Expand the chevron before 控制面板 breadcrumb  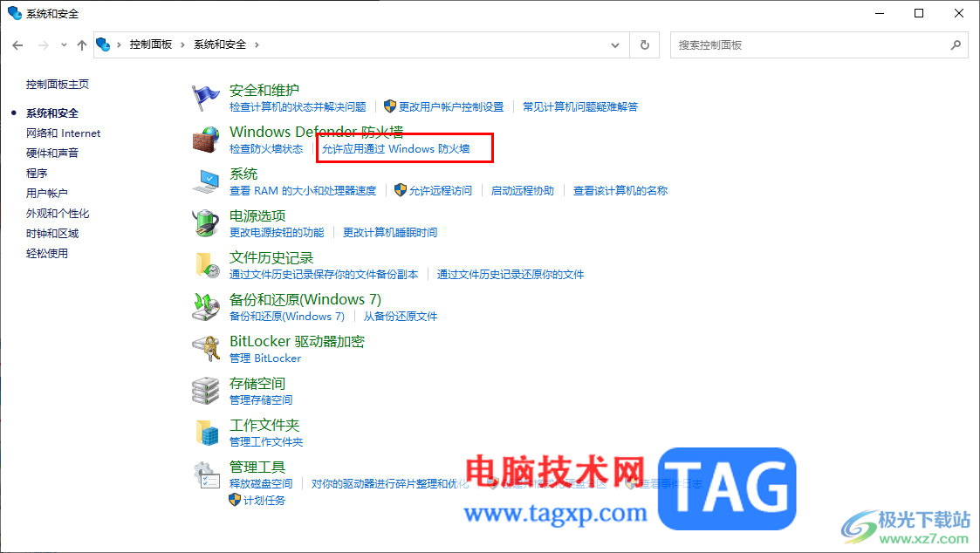pyautogui.click(x=119, y=45)
